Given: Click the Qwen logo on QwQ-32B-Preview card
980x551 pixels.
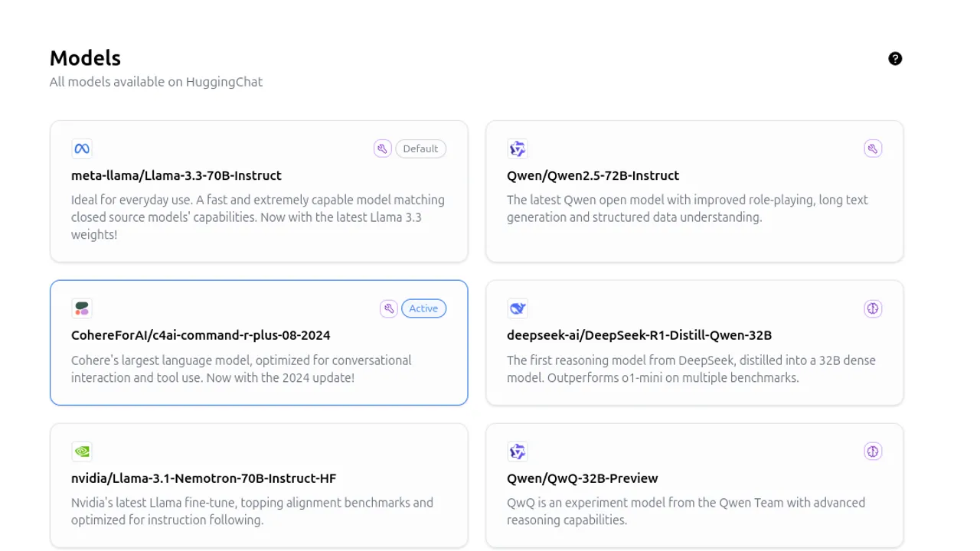Looking at the screenshot, I should [x=518, y=452].
